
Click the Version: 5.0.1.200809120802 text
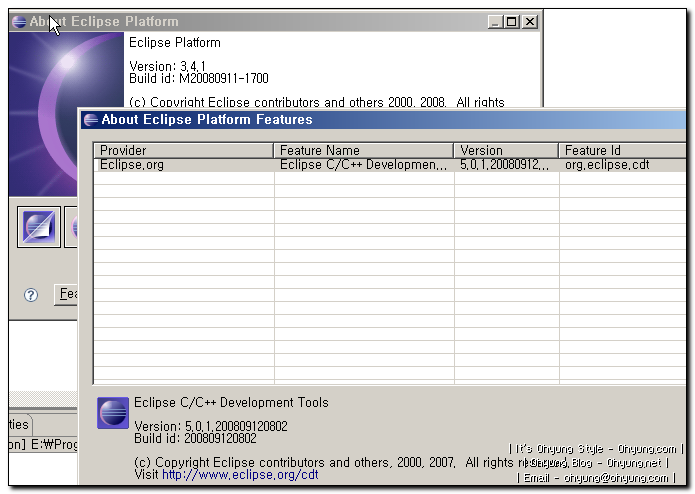[211, 426]
